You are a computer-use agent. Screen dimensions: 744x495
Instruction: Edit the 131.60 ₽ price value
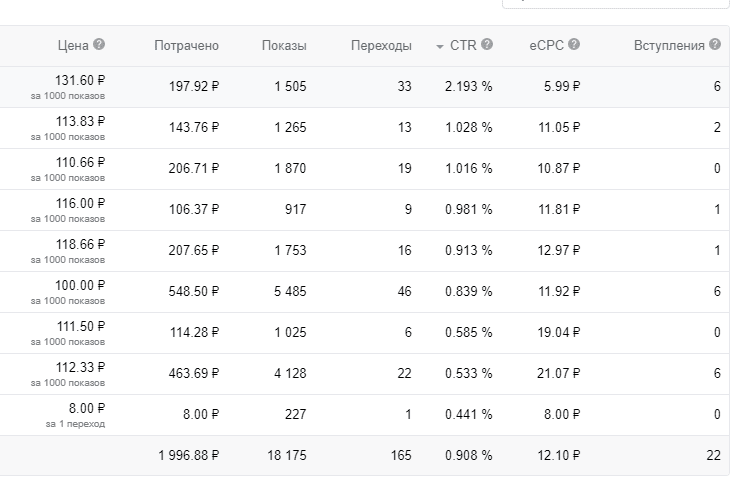point(80,81)
